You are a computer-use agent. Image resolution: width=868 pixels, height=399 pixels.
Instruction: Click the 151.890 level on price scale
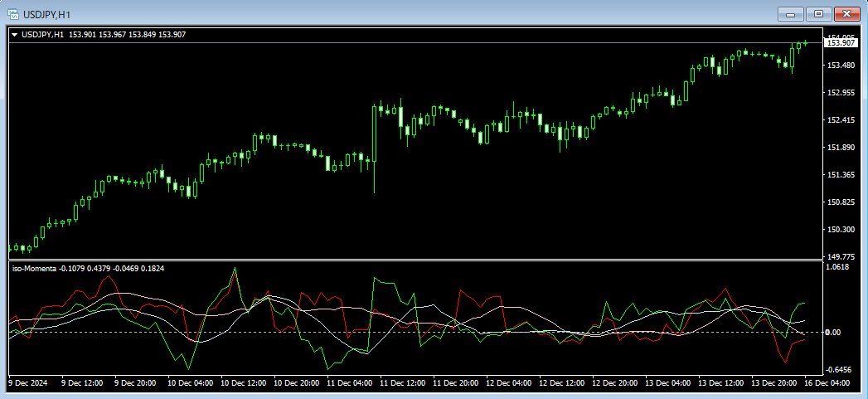click(x=841, y=148)
